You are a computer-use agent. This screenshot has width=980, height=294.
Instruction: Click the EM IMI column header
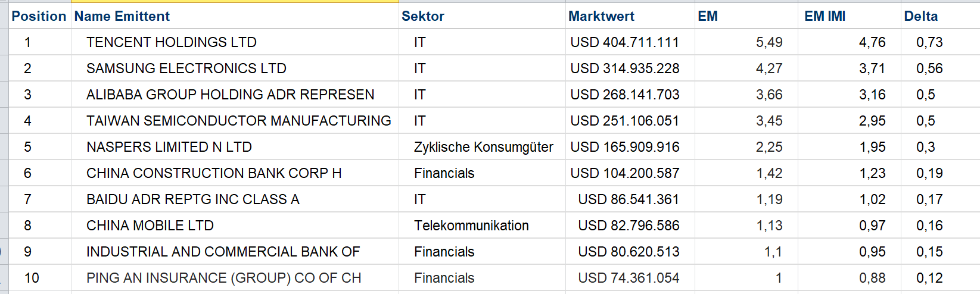(x=825, y=16)
